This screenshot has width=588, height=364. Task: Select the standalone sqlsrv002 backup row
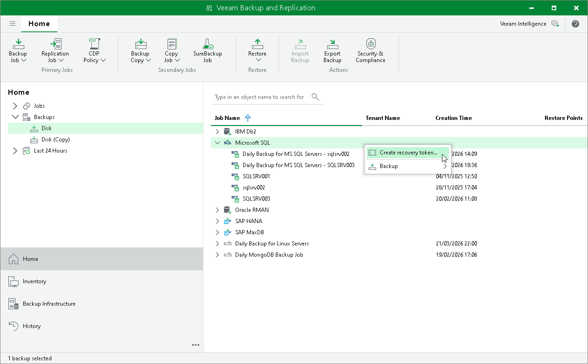click(399, 188)
